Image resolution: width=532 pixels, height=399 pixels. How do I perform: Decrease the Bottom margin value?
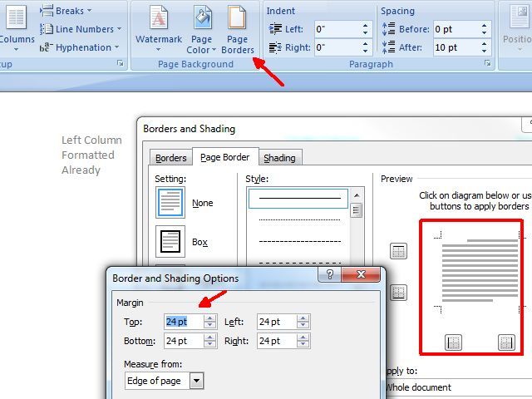[210, 344]
